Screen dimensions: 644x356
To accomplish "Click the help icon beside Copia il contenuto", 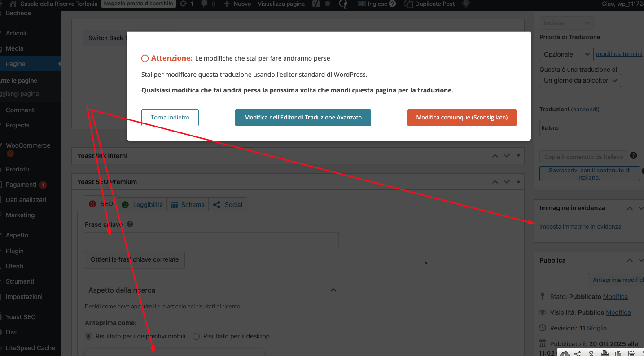I will 633,155.
